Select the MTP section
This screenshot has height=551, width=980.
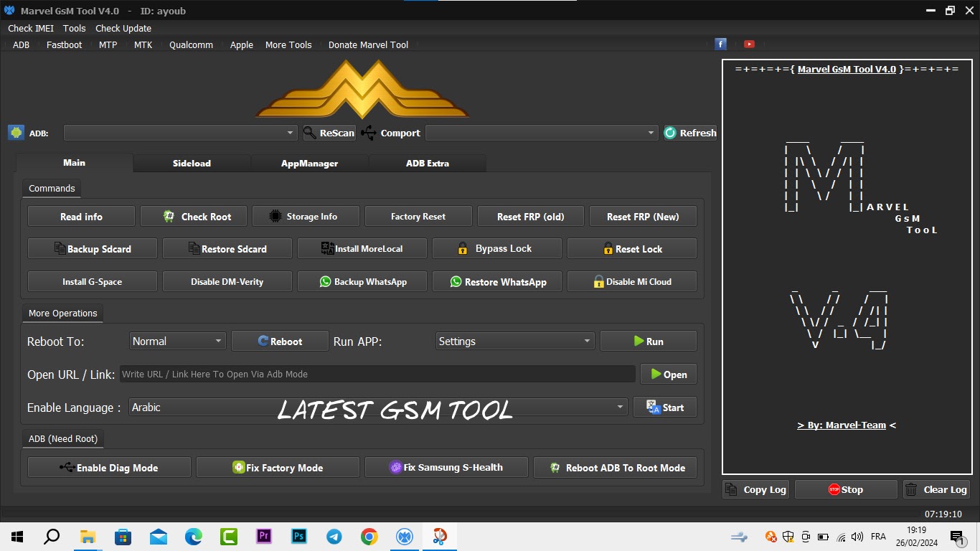coord(108,44)
